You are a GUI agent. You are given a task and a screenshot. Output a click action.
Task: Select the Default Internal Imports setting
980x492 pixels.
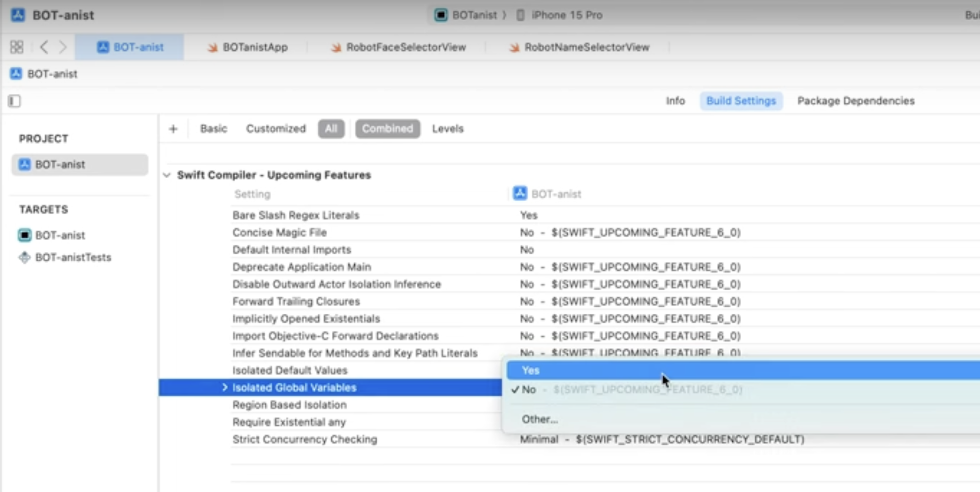point(291,249)
